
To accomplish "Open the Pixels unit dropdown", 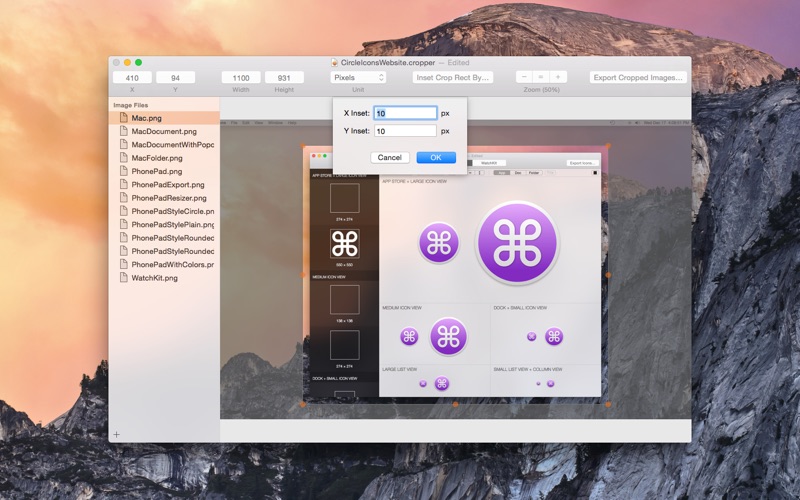I will (358, 77).
